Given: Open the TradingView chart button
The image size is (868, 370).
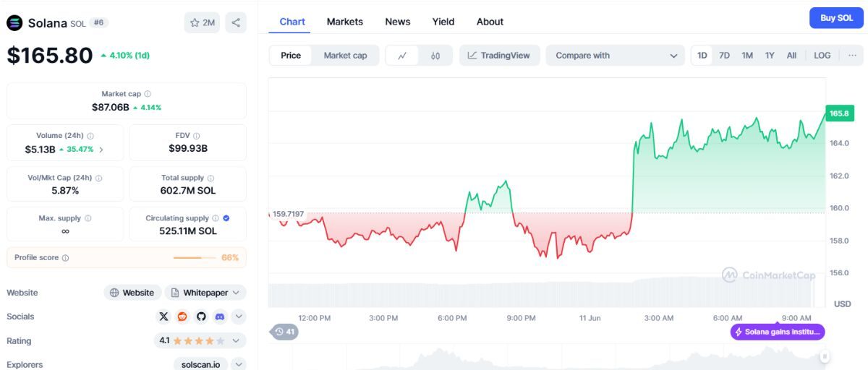Looking at the screenshot, I should pyautogui.click(x=499, y=56).
